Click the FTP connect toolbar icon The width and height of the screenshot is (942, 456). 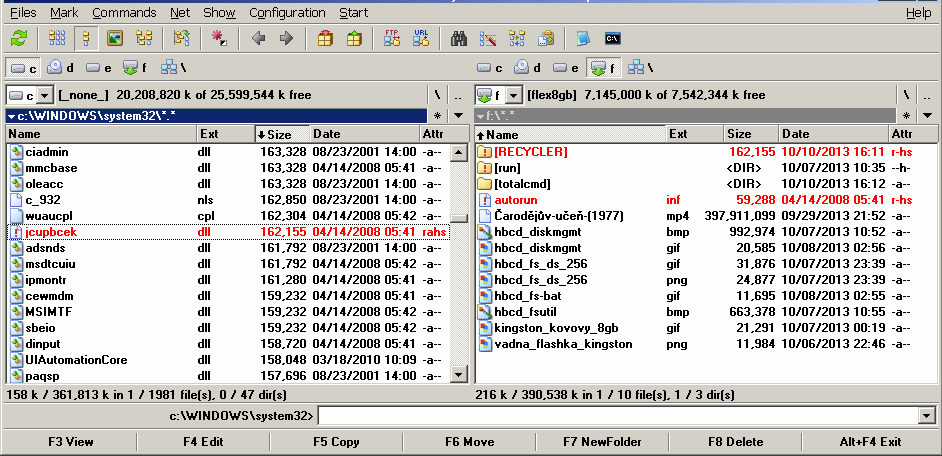[x=392, y=39]
